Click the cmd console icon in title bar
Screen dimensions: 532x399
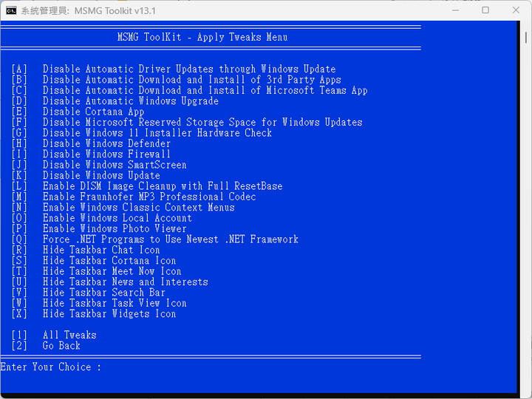11,10
